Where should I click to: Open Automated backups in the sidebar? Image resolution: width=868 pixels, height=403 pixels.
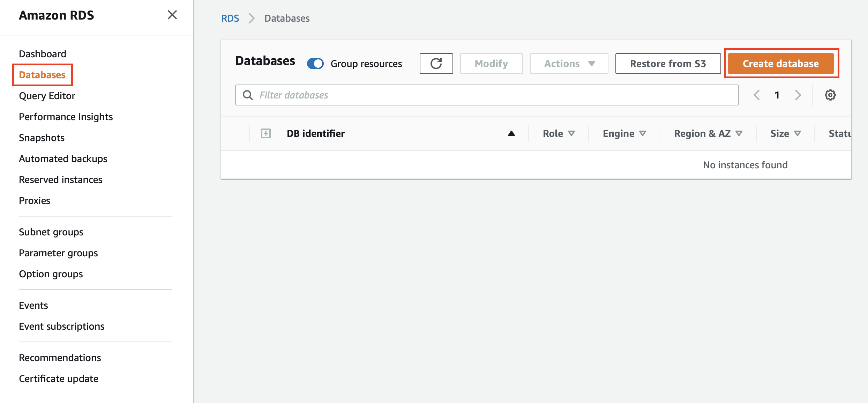(x=63, y=159)
